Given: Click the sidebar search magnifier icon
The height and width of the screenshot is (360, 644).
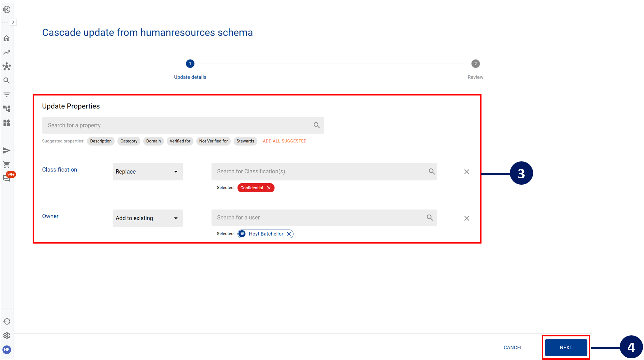Looking at the screenshot, I should coord(7,81).
